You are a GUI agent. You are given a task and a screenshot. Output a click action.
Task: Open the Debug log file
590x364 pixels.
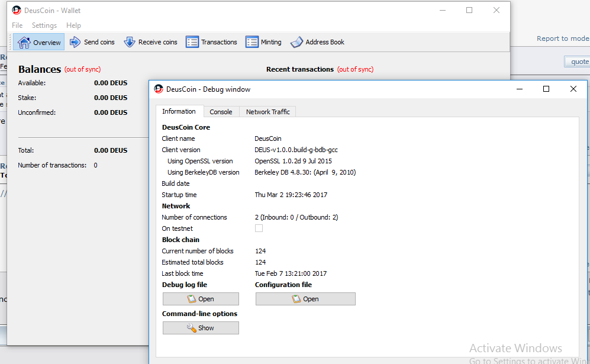pyautogui.click(x=201, y=299)
